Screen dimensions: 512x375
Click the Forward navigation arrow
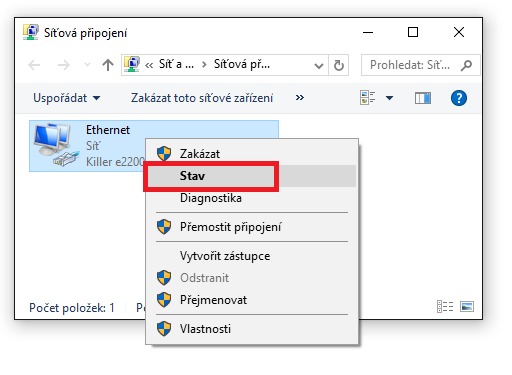click(63, 65)
